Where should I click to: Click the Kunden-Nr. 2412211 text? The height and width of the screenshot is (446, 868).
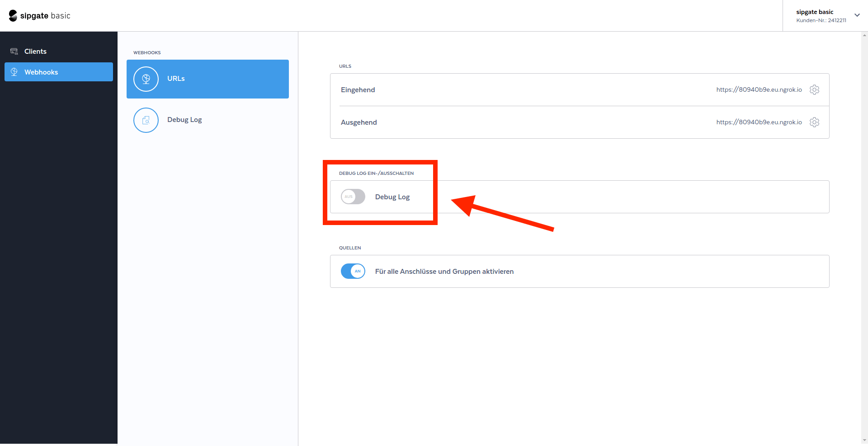821,20
